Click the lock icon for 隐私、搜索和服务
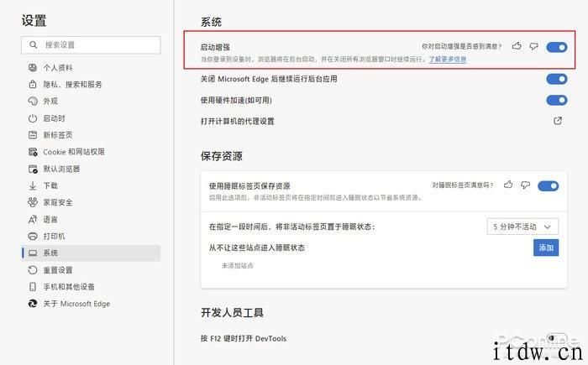 [x=33, y=84]
